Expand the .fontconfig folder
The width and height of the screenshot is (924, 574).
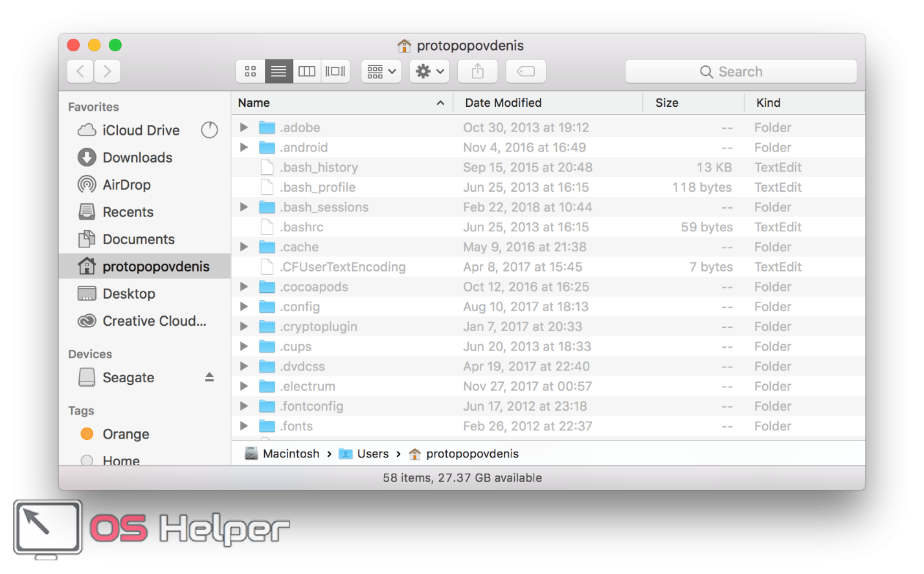[244, 406]
